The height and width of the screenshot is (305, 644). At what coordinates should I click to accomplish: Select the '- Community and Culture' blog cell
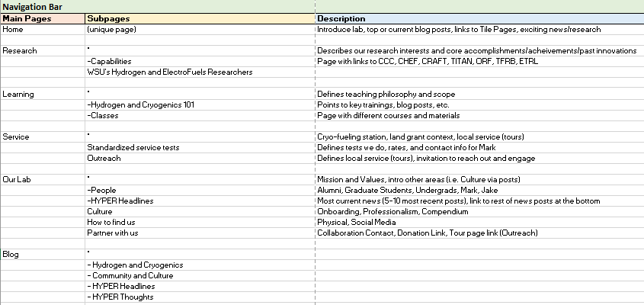click(130, 275)
